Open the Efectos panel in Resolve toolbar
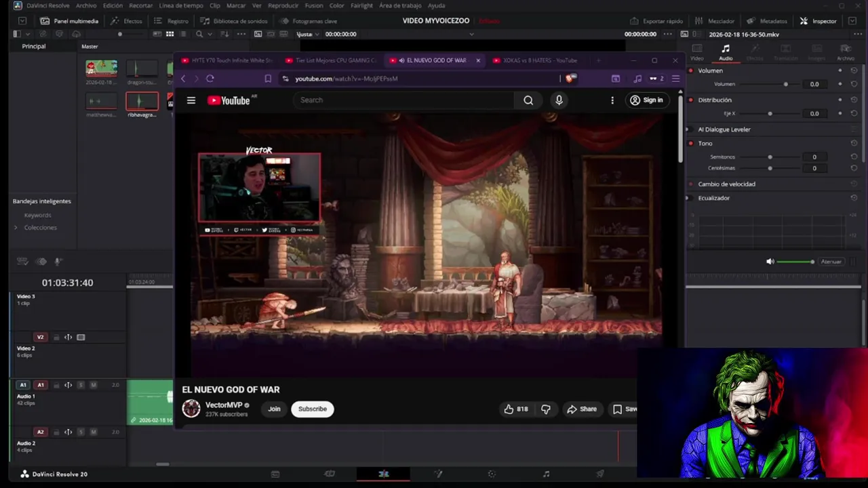Screen dimensions: 868x488 [x=126, y=21]
